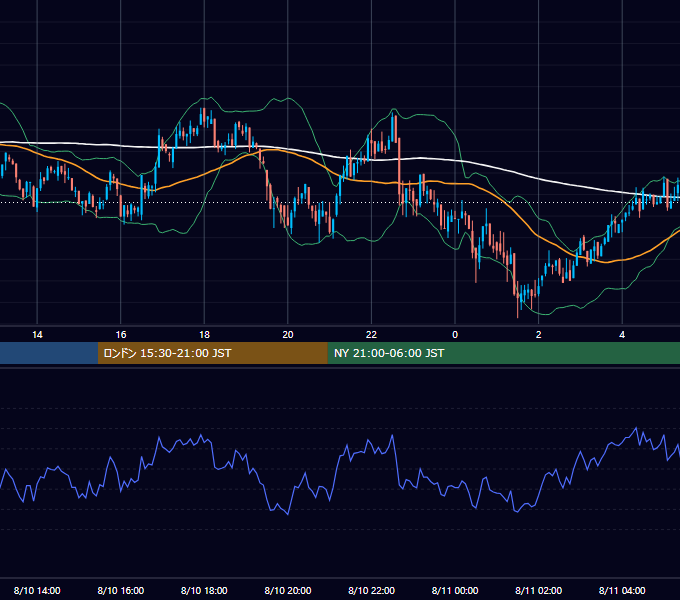Image resolution: width=680 pixels, height=600 pixels.
Task: Click the 8/10 22:00 date label
Action: [372, 590]
